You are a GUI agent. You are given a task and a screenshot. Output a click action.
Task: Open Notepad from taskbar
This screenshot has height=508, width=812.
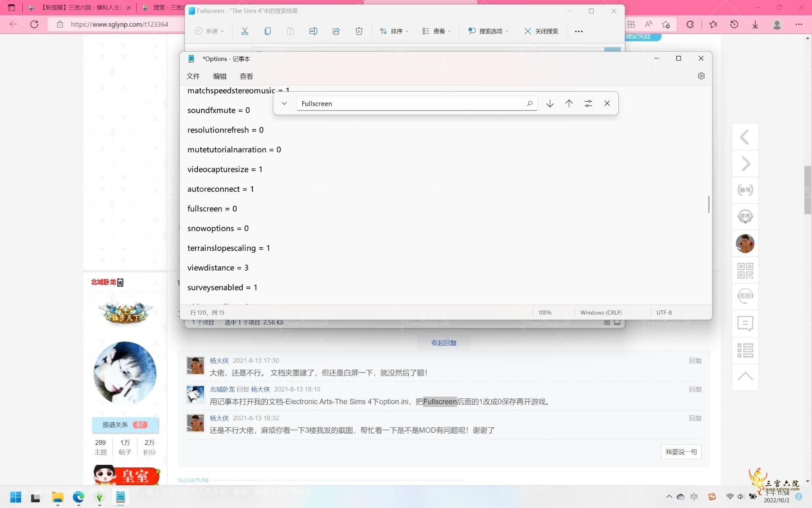pos(121,497)
